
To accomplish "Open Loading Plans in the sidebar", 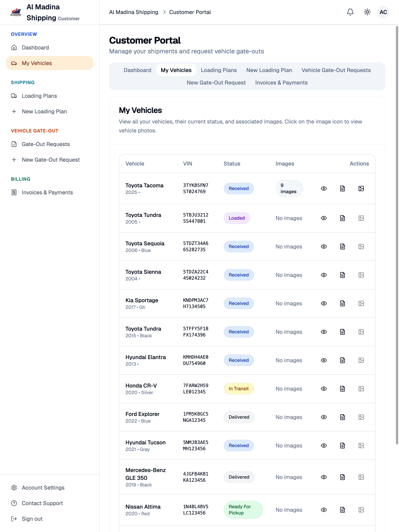I will click(49, 96).
